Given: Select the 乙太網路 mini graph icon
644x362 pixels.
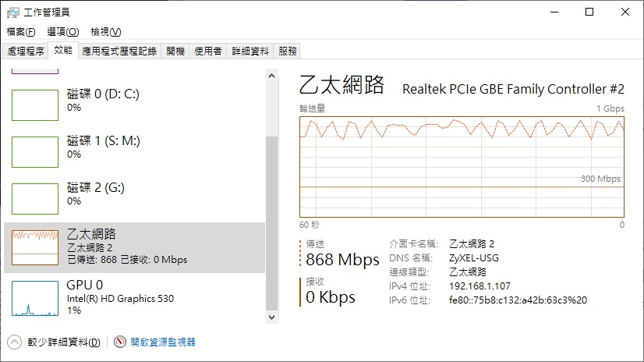Looking at the screenshot, I should pyautogui.click(x=35, y=246).
